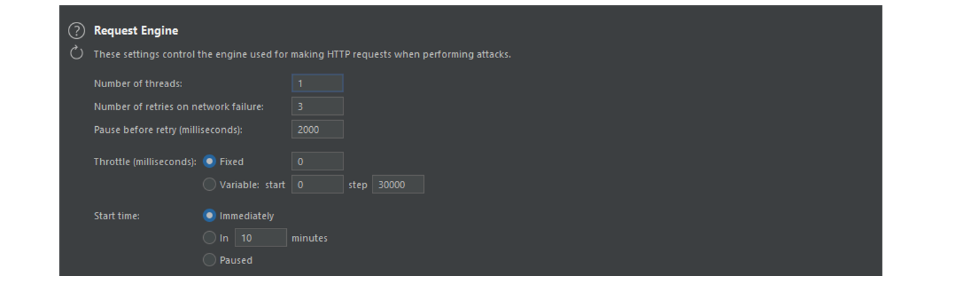Select the Variable throttle radio button

(x=210, y=185)
